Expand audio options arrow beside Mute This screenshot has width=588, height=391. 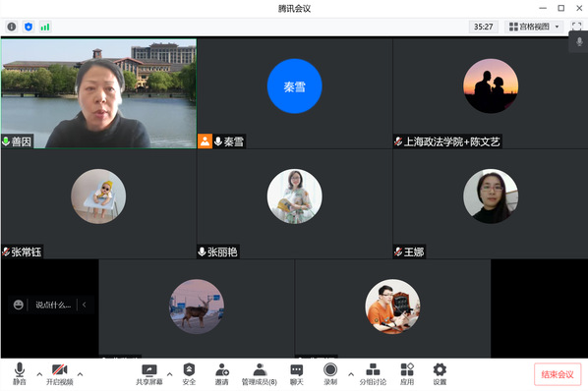[x=39, y=373]
